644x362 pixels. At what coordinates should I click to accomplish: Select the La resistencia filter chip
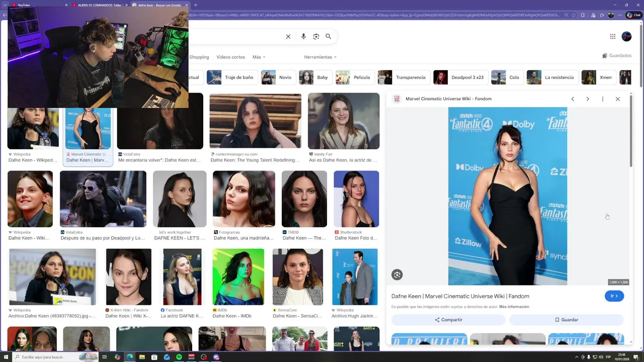point(552,77)
